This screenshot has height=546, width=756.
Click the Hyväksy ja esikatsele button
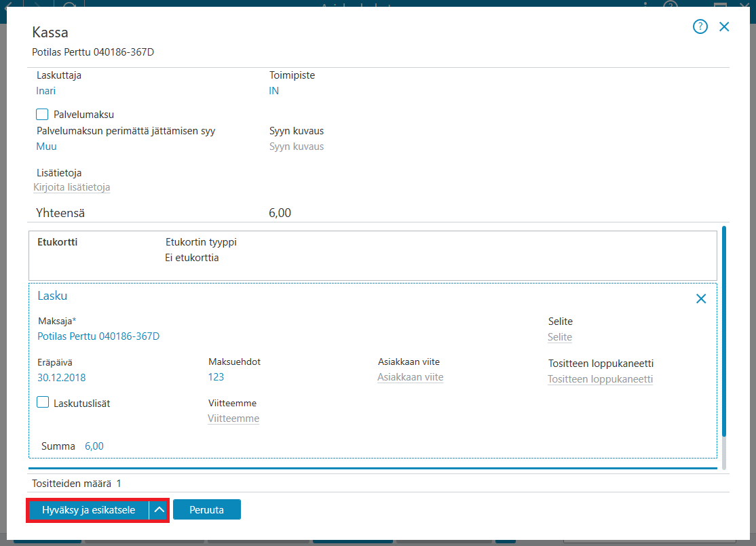click(x=89, y=510)
